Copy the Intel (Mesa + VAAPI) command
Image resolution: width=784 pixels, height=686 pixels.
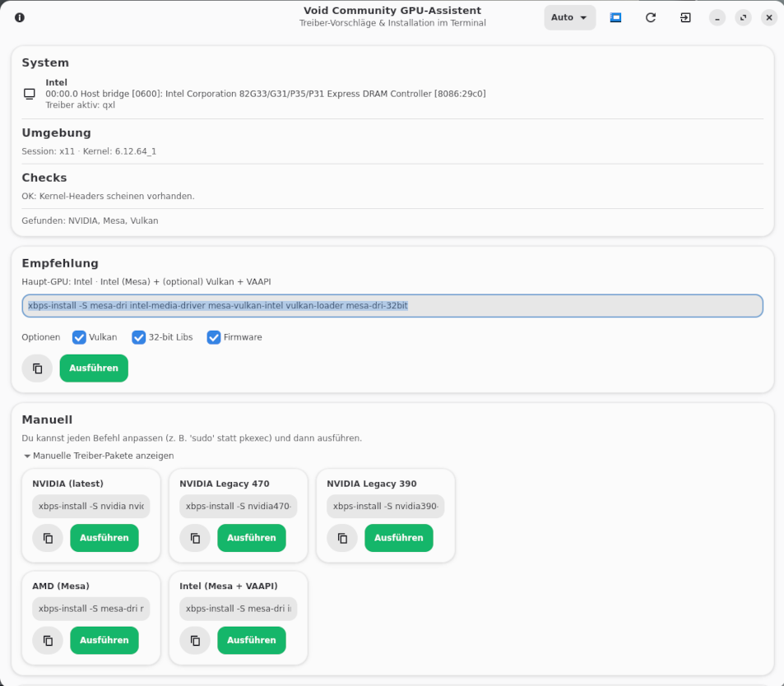coord(195,641)
